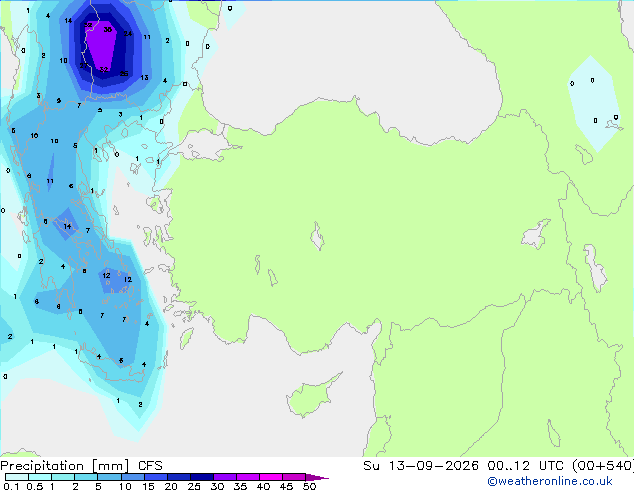
Task: Click the 20–25 mm legend swatch
Action: (x=178, y=477)
